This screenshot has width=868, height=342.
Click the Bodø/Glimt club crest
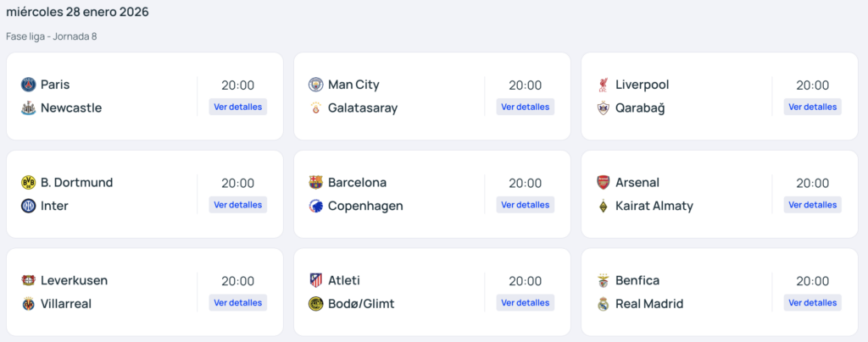click(x=316, y=304)
